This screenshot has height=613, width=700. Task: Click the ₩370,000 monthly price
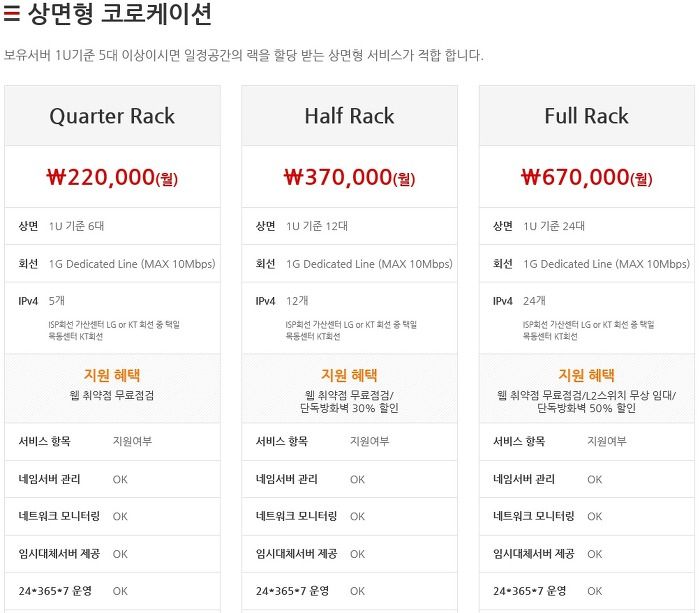click(349, 178)
